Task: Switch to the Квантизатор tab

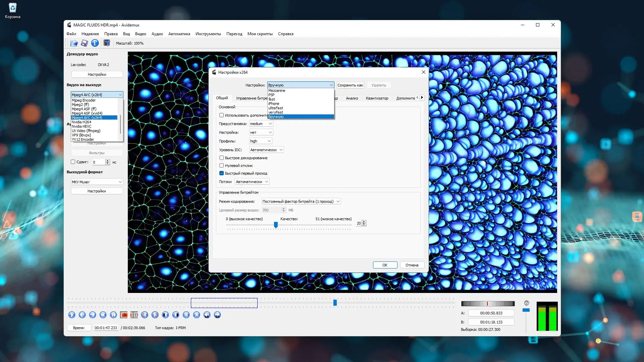Action: (x=377, y=98)
